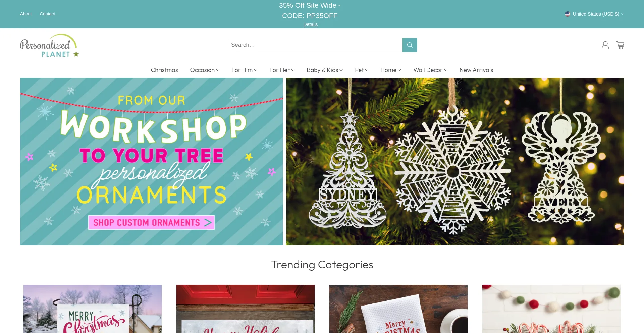This screenshot has height=333, width=644.
Task: Open the shopping cart icon
Action: point(620,45)
